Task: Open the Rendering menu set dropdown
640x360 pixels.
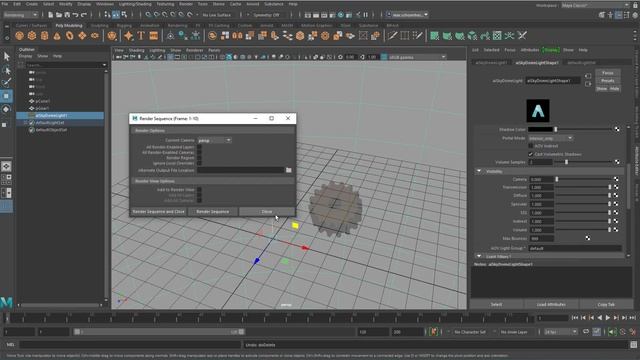Action: tap(20, 15)
